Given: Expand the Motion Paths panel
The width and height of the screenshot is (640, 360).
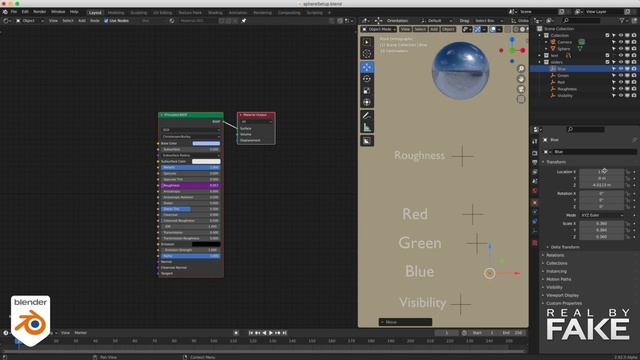Looking at the screenshot, I should (x=558, y=279).
